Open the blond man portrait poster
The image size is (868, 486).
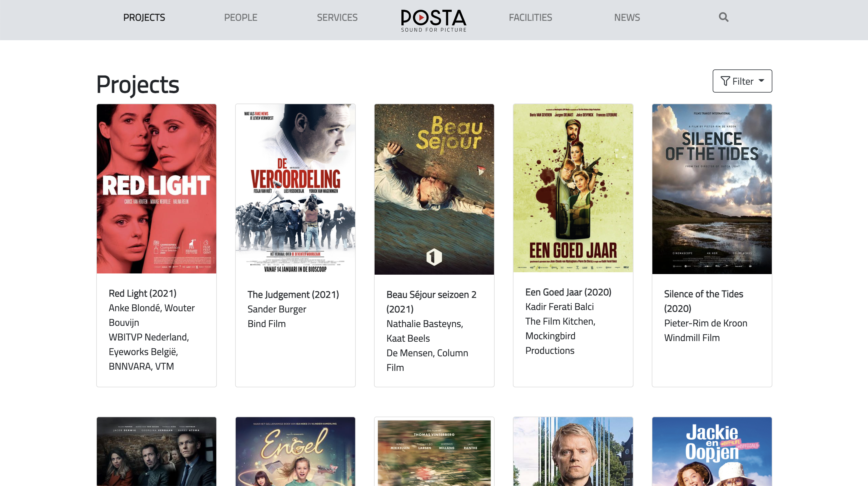pyautogui.click(x=573, y=451)
